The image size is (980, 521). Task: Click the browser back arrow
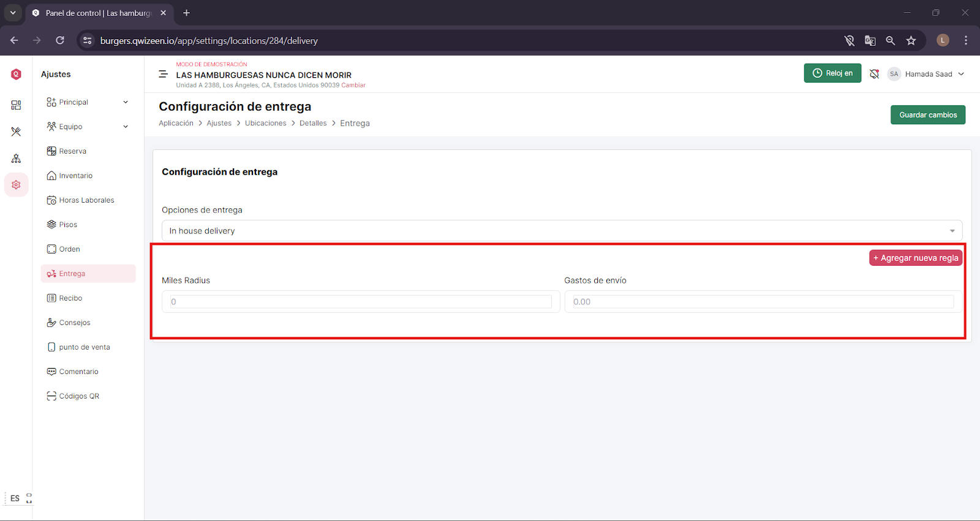click(x=14, y=40)
